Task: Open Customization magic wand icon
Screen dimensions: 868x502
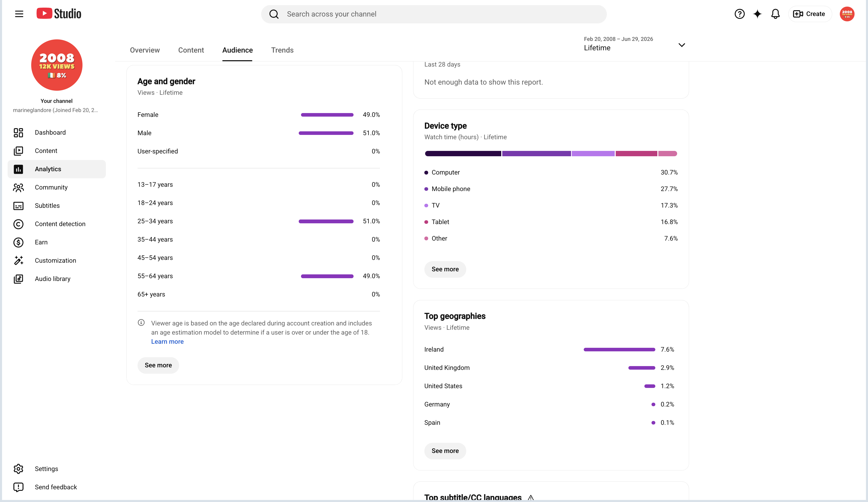Action: 18,260
